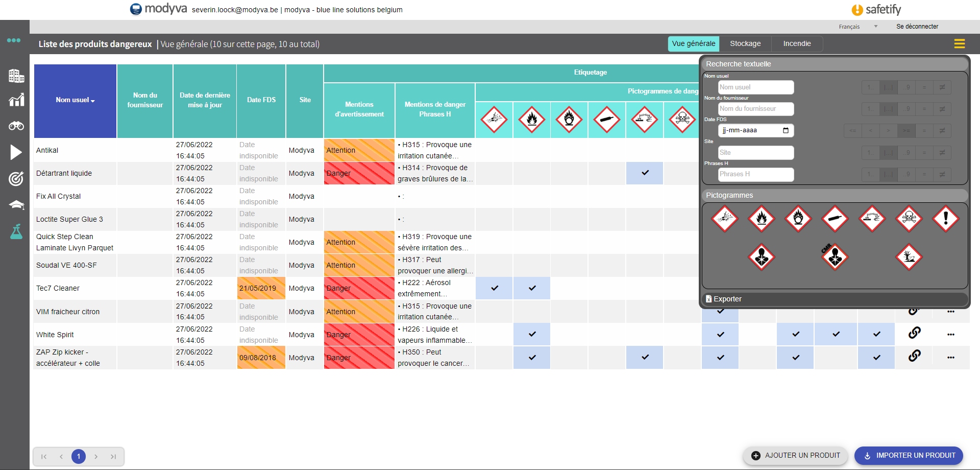Switch to Vue générale tab

(694, 44)
